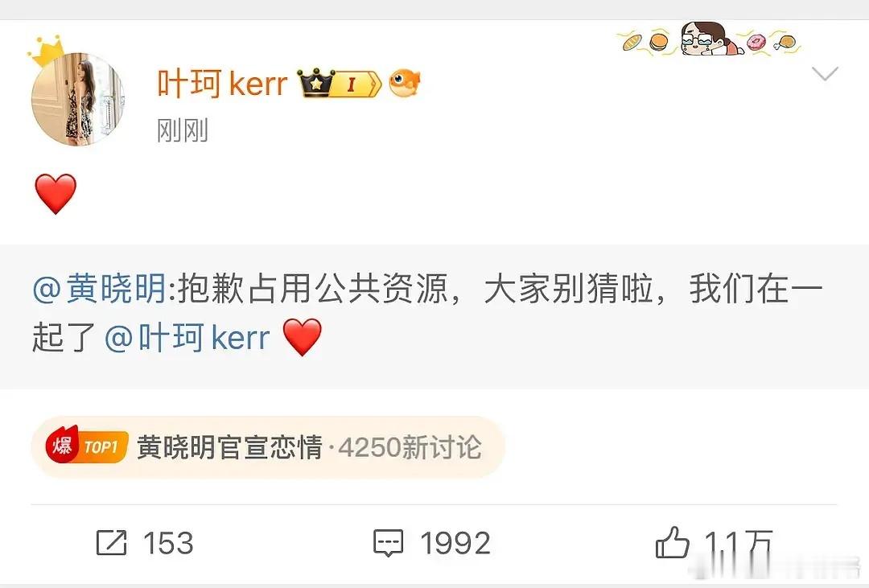Image resolution: width=869 pixels, height=588 pixels.
Task: Tap the red heart in repost
Action: [x=302, y=337]
